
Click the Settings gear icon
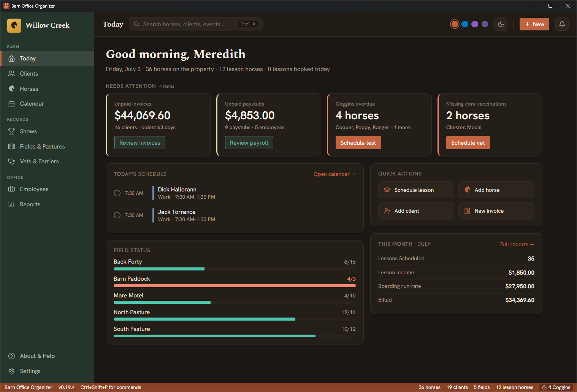click(12, 371)
